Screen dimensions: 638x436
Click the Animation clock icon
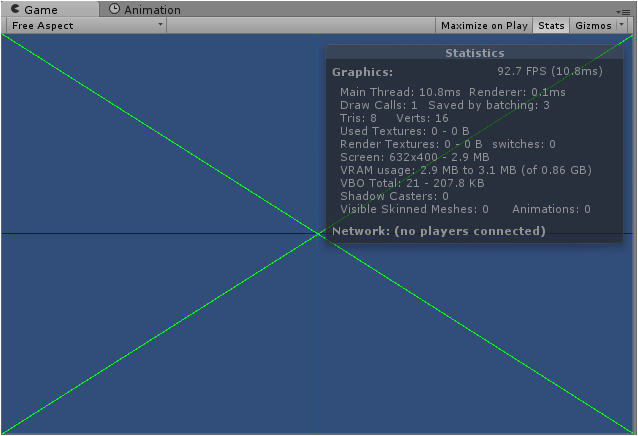114,9
